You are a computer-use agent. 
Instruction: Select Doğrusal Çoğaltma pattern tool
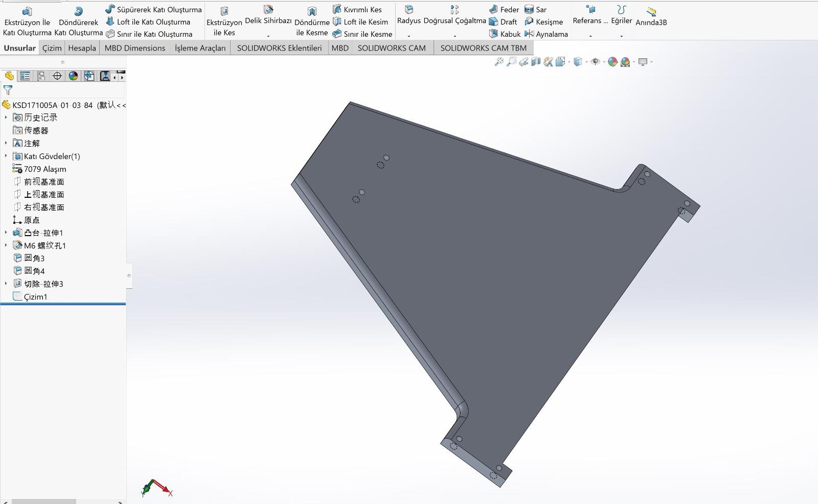click(x=455, y=15)
